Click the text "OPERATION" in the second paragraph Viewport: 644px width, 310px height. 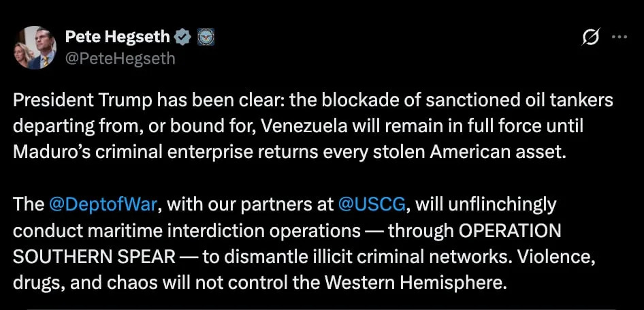tap(510, 230)
